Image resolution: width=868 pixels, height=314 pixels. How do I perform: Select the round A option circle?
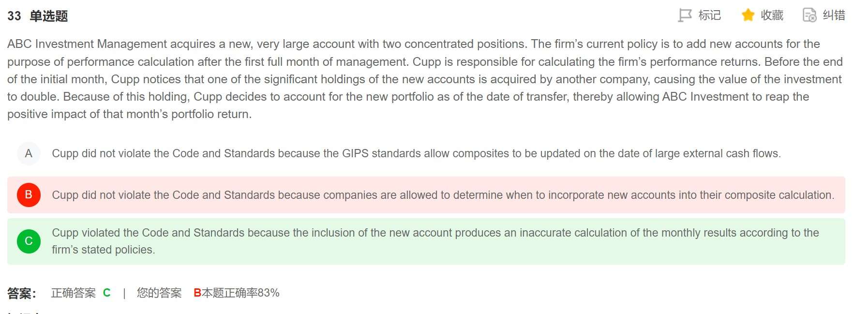point(29,154)
